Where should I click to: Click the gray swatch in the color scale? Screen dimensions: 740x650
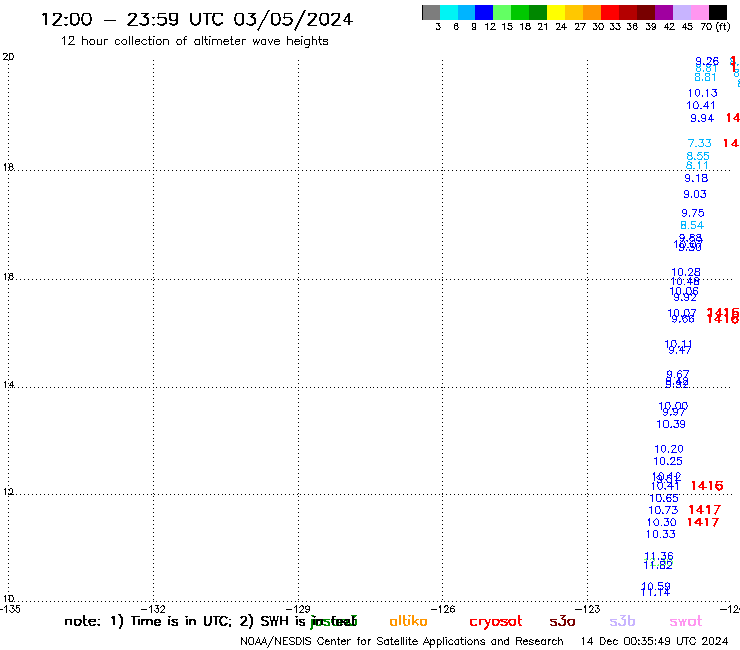pyautogui.click(x=431, y=12)
